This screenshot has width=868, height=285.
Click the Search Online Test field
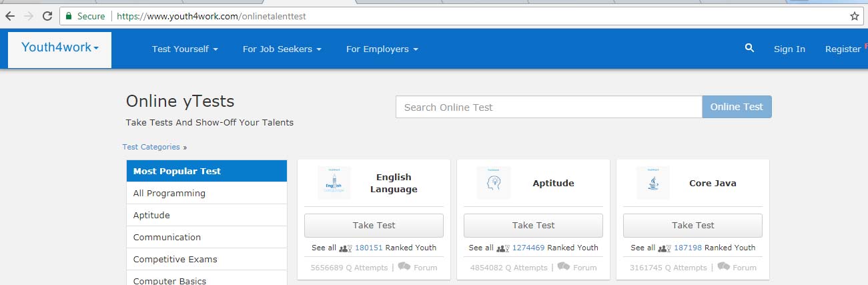click(x=549, y=107)
